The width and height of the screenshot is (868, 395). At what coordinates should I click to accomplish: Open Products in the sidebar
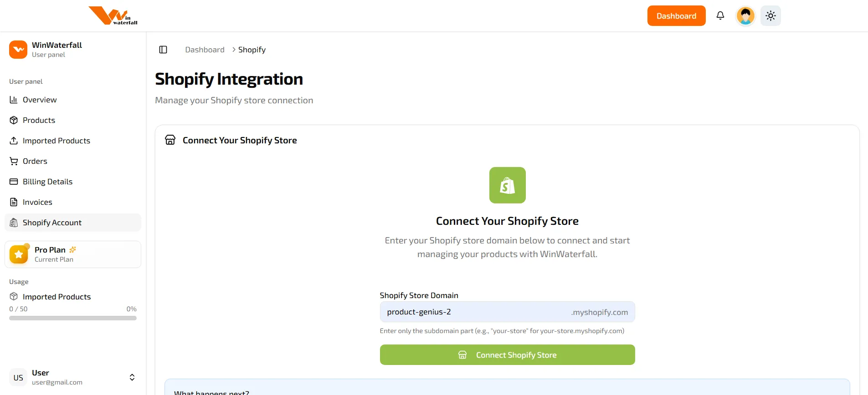pos(73,120)
